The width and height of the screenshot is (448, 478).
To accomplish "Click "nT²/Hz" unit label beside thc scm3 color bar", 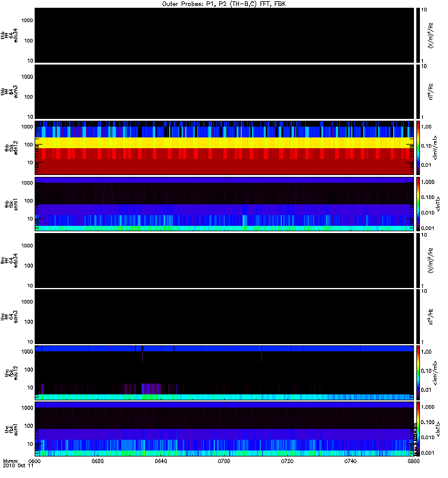I will point(430,317).
